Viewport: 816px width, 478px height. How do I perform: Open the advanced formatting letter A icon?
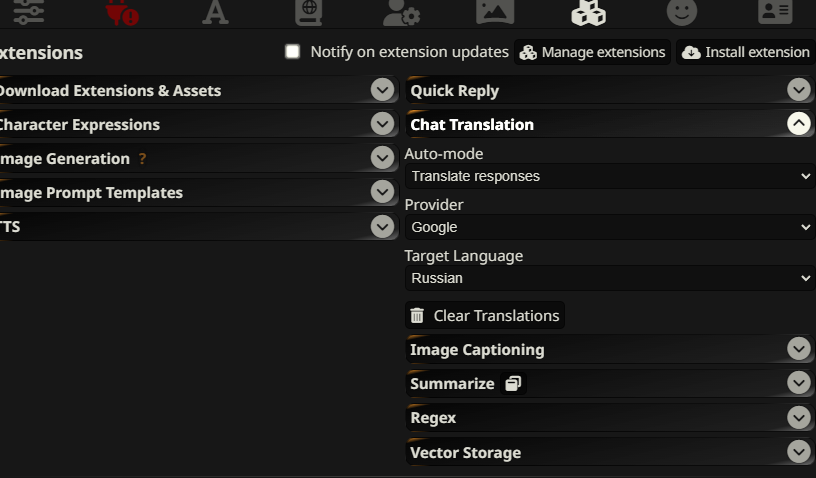(215, 12)
